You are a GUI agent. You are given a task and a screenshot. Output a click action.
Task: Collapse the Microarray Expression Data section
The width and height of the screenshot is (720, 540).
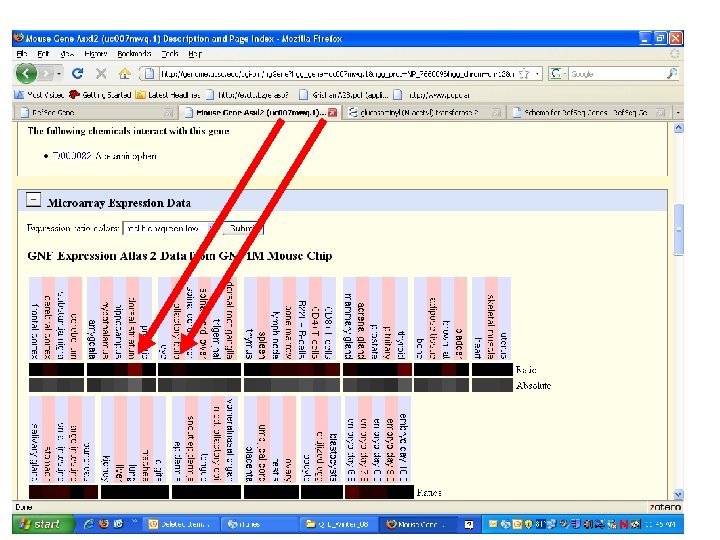tap(33, 200)
